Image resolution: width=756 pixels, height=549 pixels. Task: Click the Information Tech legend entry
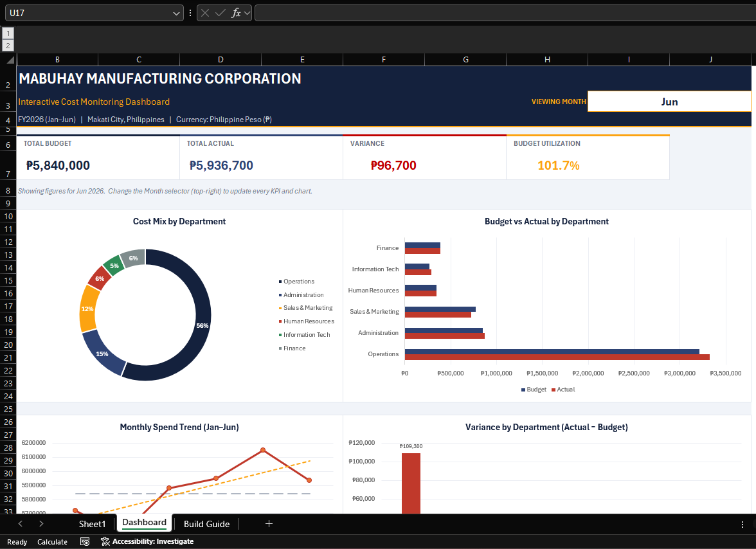(x=304, y=335)
